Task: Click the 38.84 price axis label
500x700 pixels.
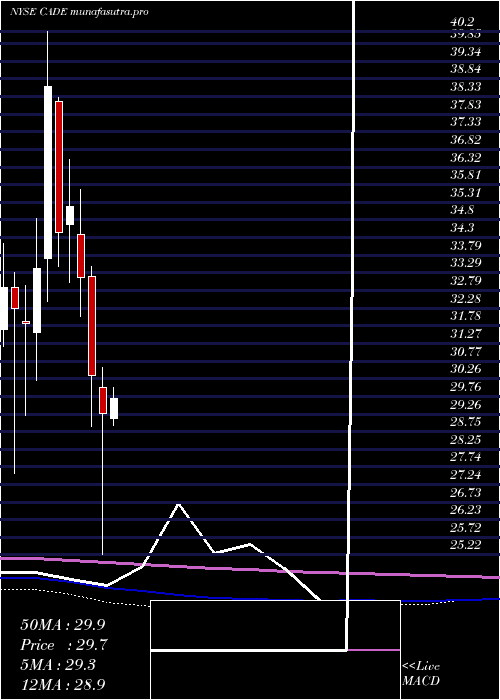Action: coord(465,69)
